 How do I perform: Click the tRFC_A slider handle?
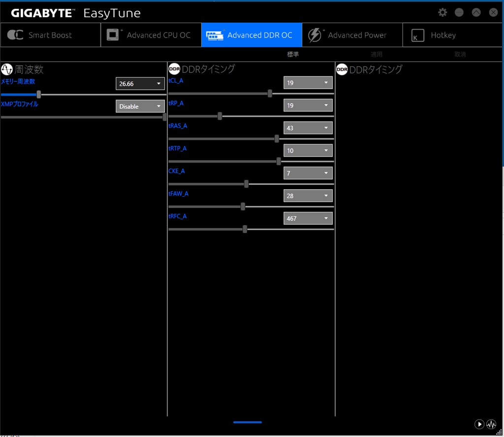245,229
